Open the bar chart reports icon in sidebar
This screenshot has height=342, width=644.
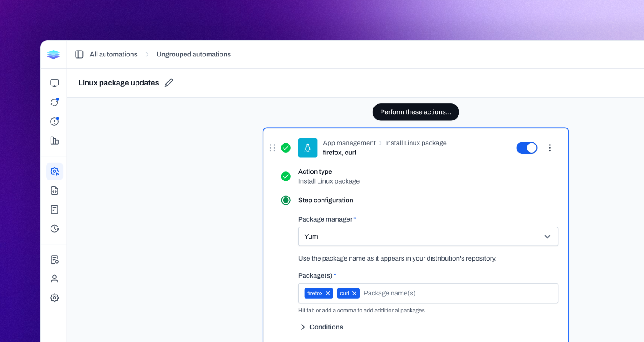point(55,141)
